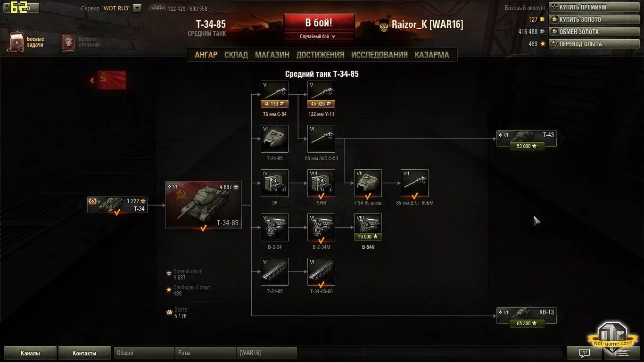
Task: Click the Т-34-85-60 tracks icon
Action: 321,271
